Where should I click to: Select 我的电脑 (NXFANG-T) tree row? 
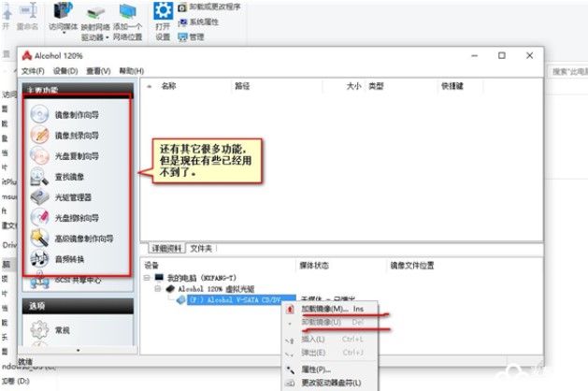click(202, 278)
